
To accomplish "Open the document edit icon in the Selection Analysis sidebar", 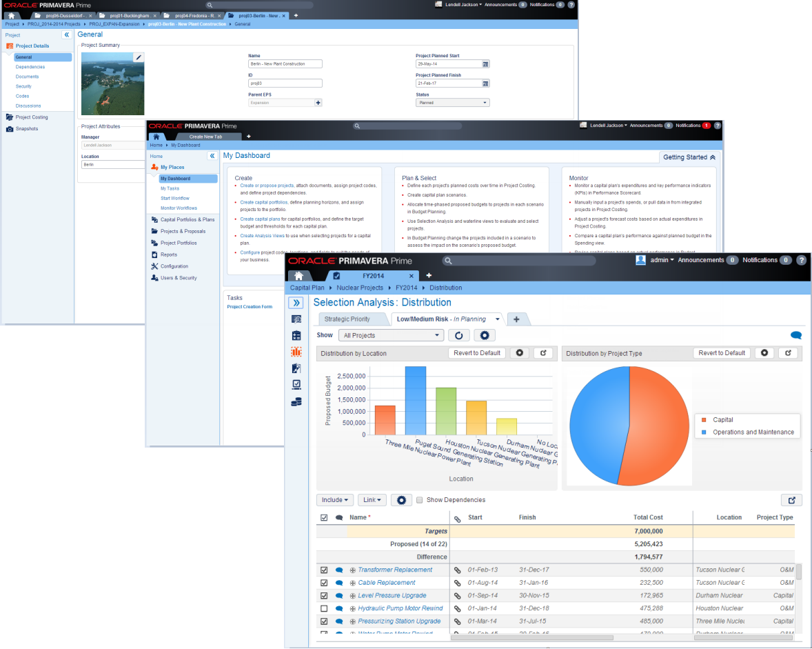I will (296, 368).
